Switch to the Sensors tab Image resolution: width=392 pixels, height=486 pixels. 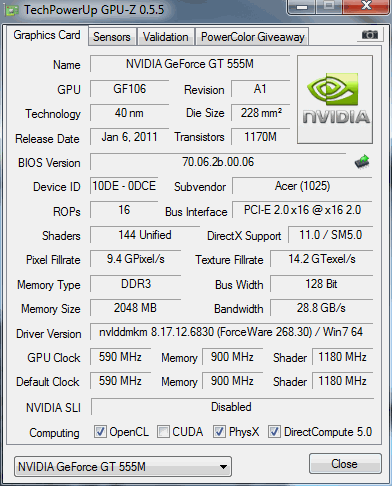(x=112, y=37)
